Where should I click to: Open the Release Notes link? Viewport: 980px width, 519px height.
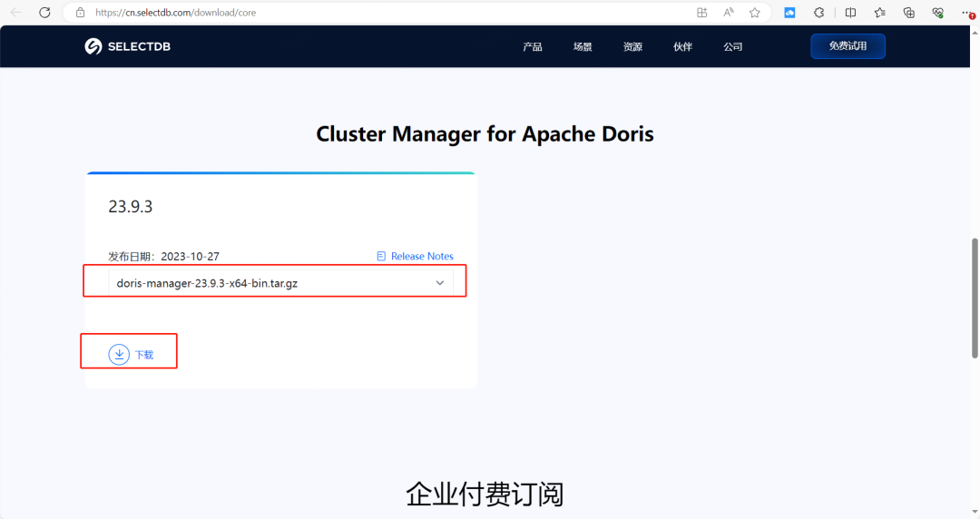tap(422, 257)
